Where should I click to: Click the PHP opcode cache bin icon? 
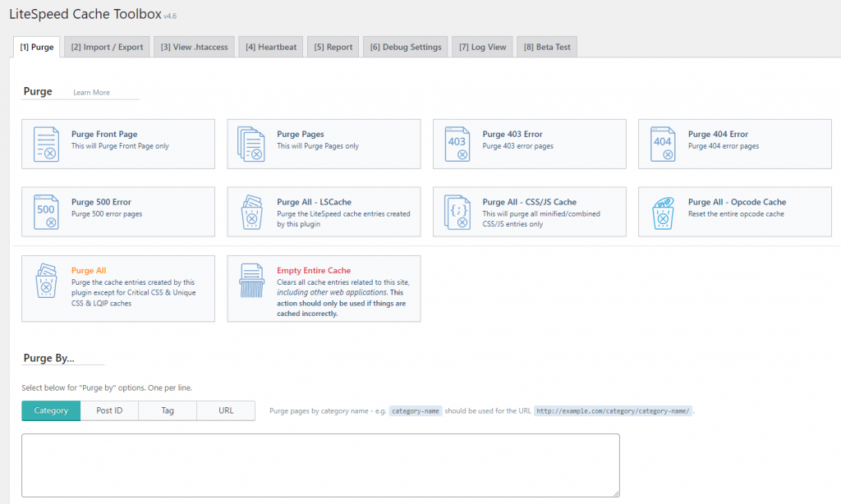point(663,213)
